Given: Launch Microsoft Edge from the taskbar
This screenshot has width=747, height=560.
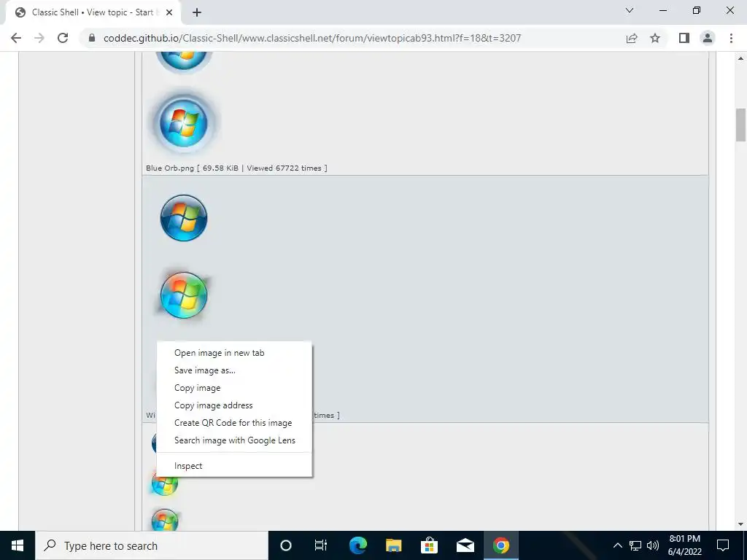Looking at the screenshot, I should [x=357, y=545].
